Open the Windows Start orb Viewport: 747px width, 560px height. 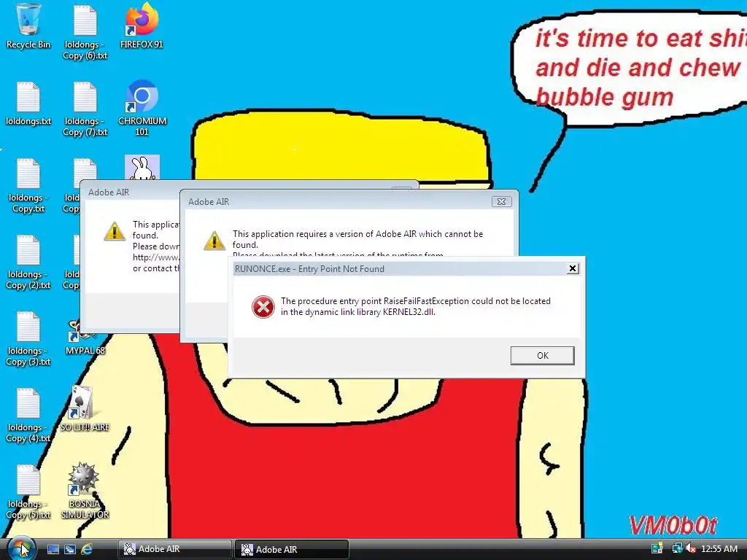coord(21,548)
